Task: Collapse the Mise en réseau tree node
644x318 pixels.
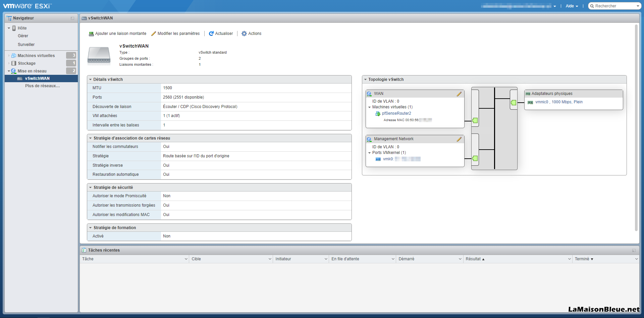Action: (9, 71)
